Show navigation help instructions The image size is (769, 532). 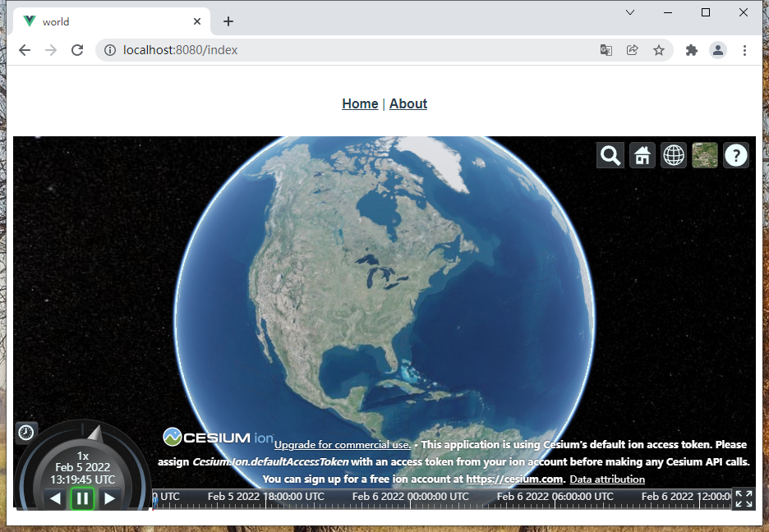coord(735,155)
